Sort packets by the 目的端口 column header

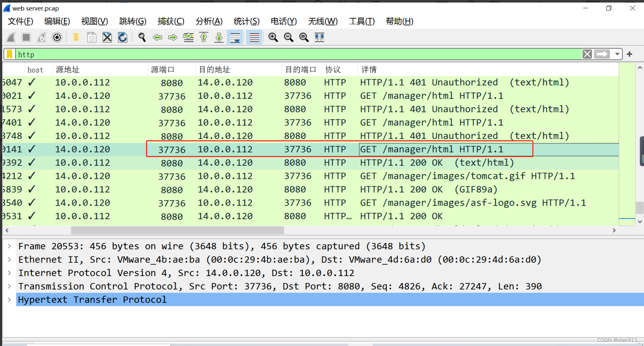(302, 70)
